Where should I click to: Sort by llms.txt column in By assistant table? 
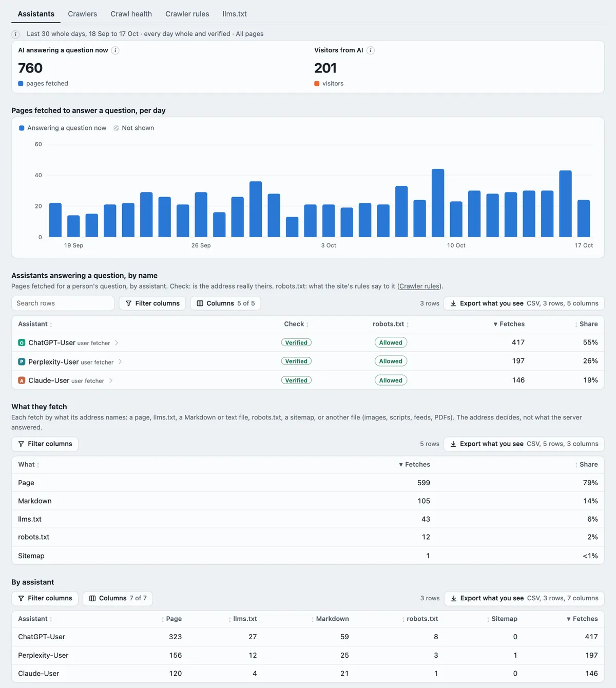pos(242,619)
